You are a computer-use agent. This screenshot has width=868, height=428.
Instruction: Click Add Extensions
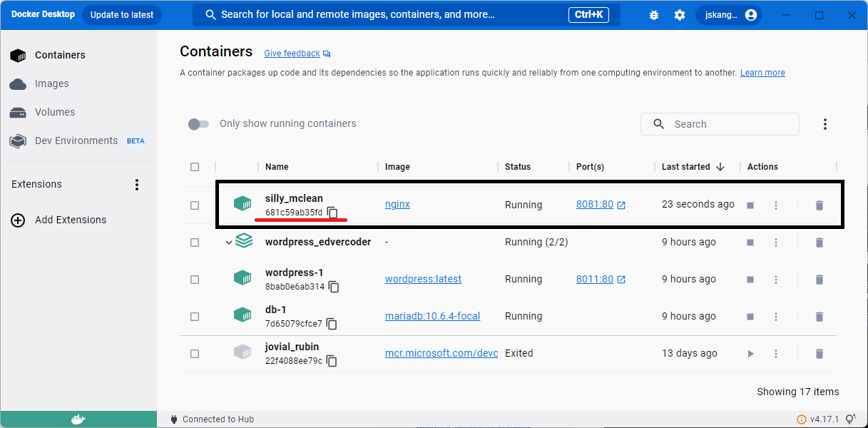coord(58,220)
